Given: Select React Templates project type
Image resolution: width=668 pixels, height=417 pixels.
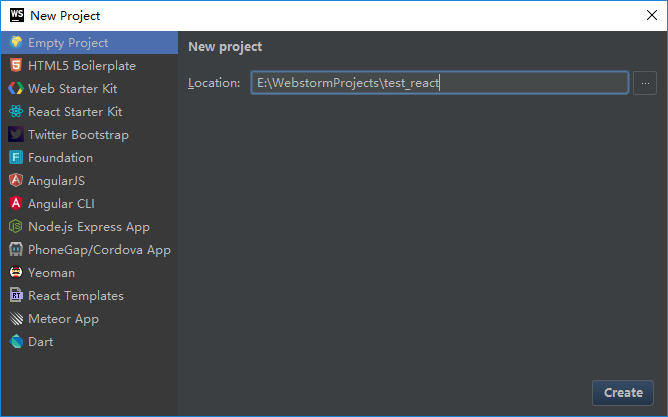Looking at the screenshot, I should (x=89, y=296).
